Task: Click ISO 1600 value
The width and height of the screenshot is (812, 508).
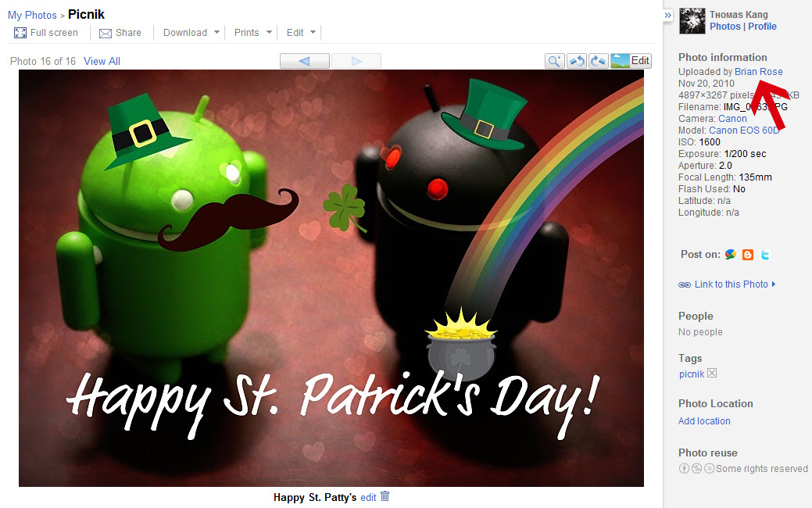Action: [x=710, y=142]
